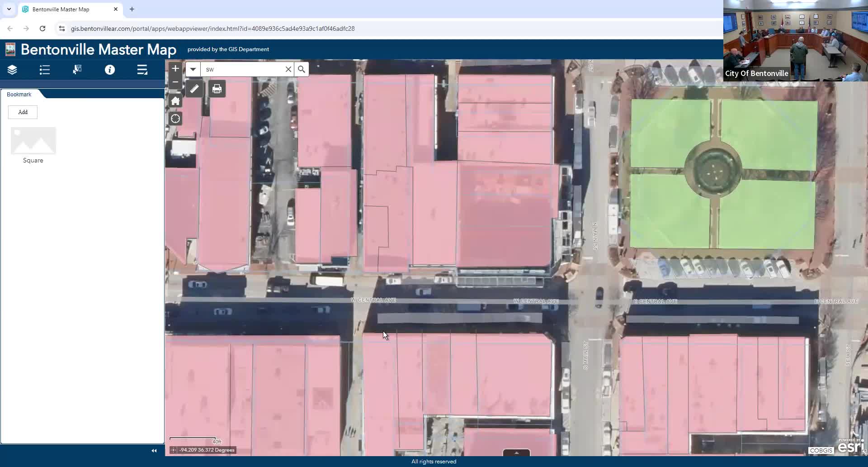Open the Print tool
Screen dimensions: 868x467
pos(217,89)
